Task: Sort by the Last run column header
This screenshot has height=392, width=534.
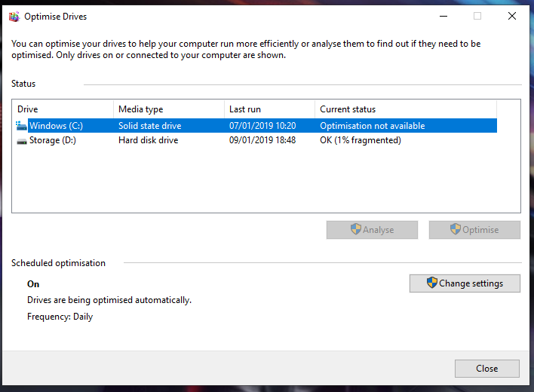Action: pos(270,109)
